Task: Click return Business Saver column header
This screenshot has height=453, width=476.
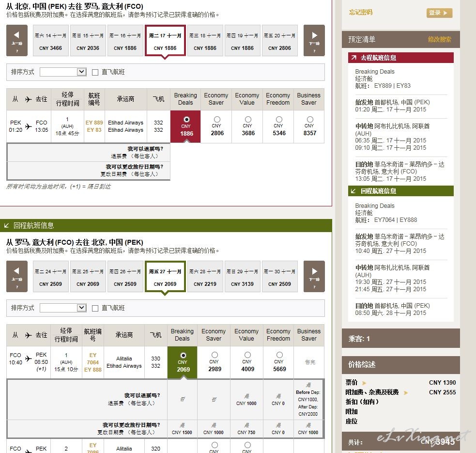Action: click(x=309, y=335)
